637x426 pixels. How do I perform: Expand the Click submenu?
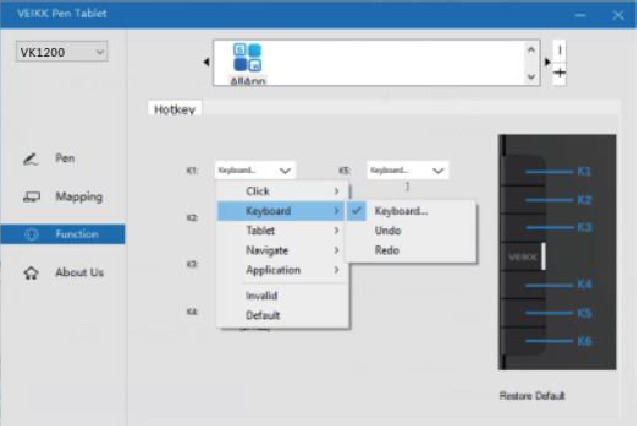[x=282, y=191]
